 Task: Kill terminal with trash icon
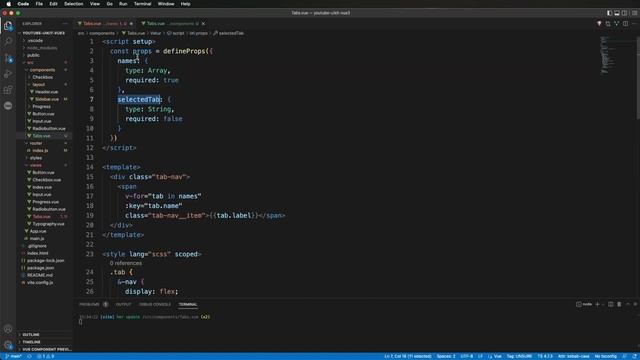click(x=619, y=304)
